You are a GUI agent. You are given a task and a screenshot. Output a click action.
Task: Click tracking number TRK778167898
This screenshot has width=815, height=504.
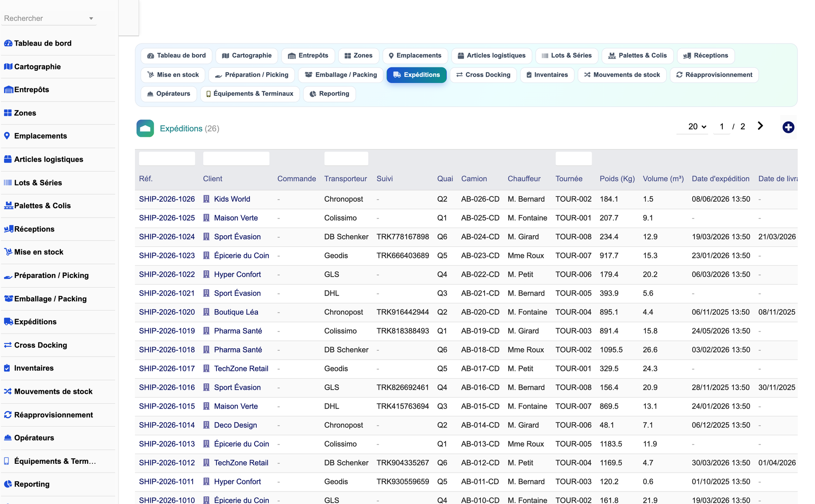click(402, 237)
